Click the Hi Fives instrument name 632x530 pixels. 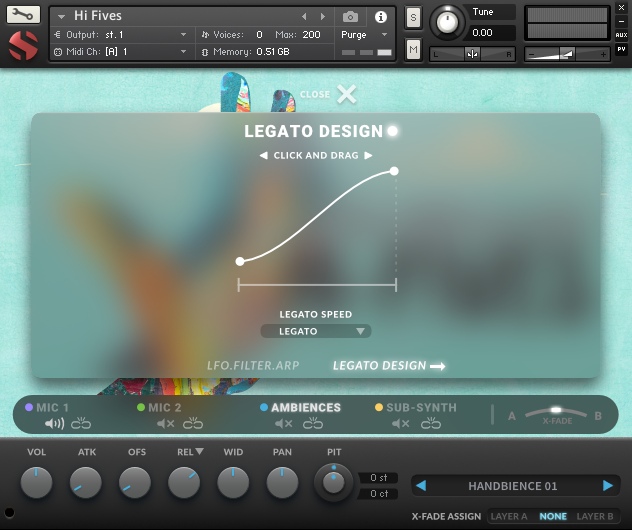point(98,16)
